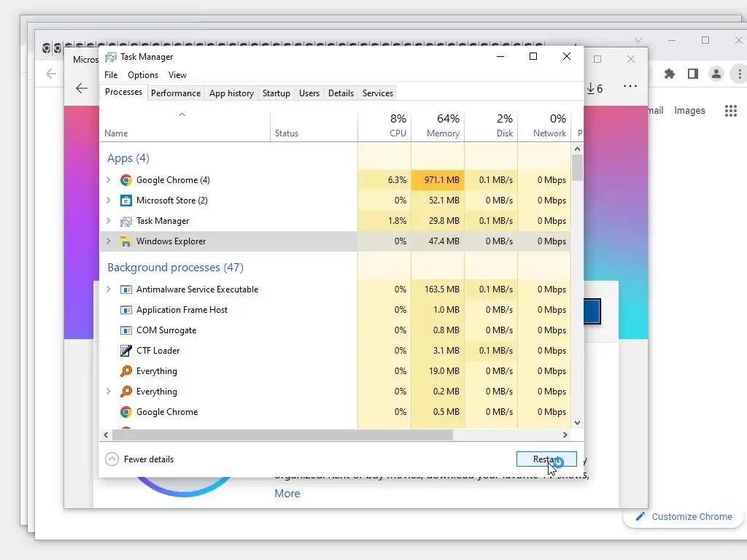Click the Google Chrome app icon in Apps list
Image resolution: width=747 pixels, height=560 pixels.
[125, 180]
